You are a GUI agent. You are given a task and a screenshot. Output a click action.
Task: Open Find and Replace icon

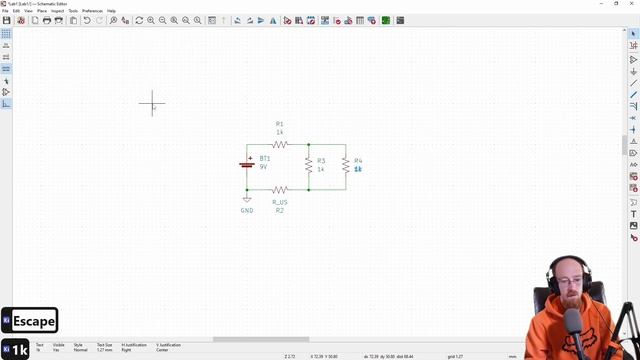pos(125,20)
